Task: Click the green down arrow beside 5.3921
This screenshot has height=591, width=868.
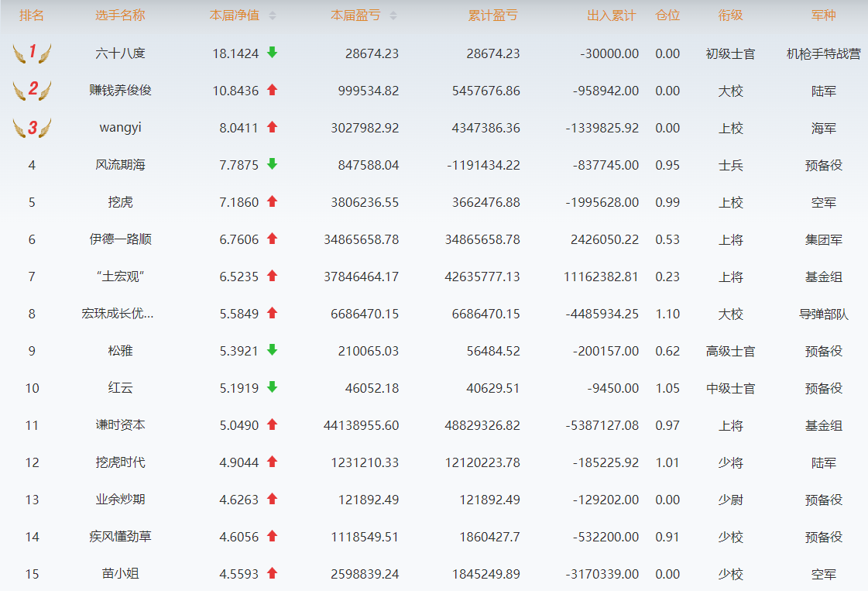Action: 272,350
